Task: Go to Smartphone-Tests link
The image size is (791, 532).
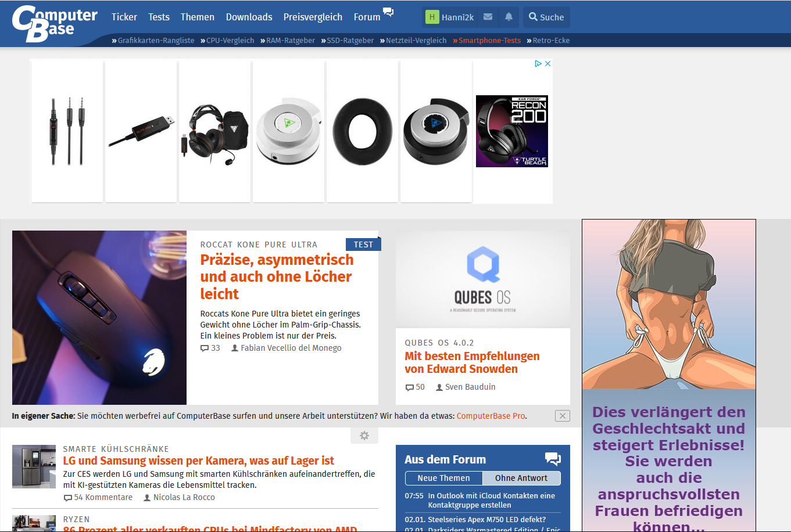Action: 487,41
